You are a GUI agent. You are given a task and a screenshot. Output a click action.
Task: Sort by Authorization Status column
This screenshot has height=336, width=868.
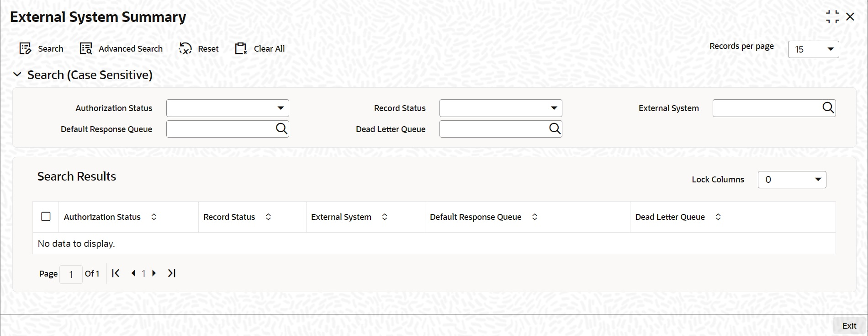pos(154,217)
